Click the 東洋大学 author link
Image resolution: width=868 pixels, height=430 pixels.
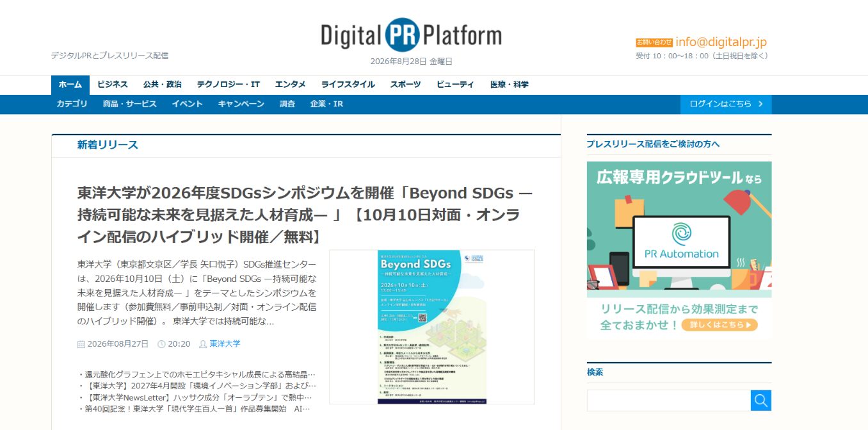click(225, 344)
